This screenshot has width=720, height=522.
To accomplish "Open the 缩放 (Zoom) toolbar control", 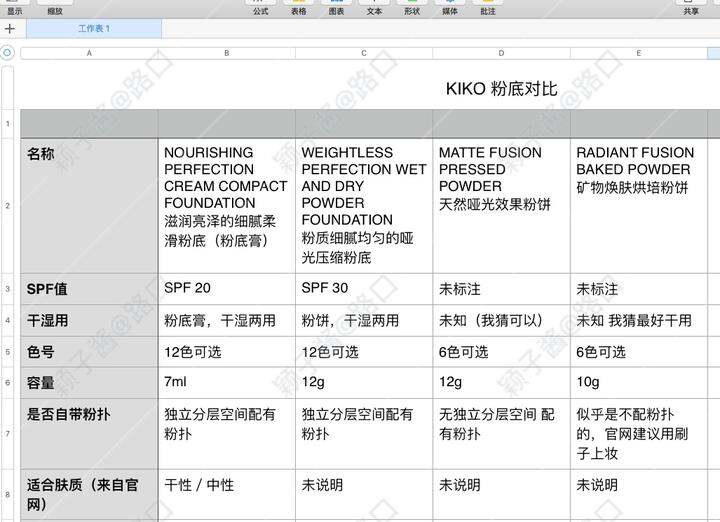I will click(x=55, y=7).
